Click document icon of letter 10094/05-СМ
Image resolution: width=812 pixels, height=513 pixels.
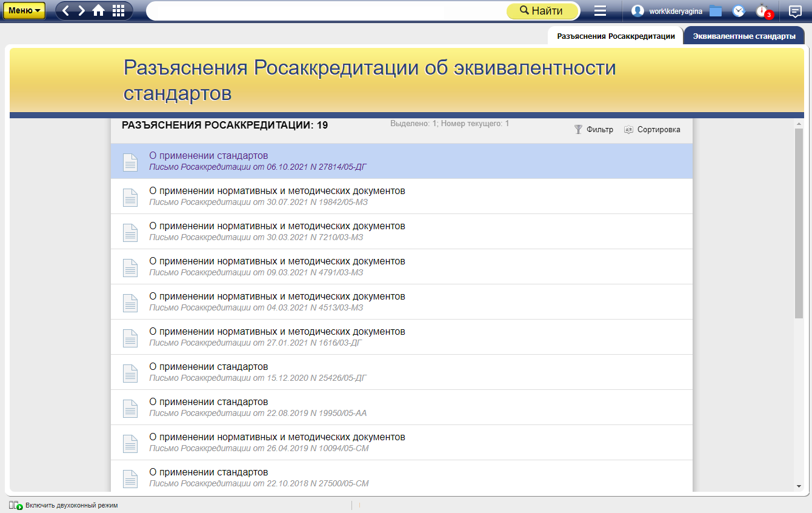(130, 444)
